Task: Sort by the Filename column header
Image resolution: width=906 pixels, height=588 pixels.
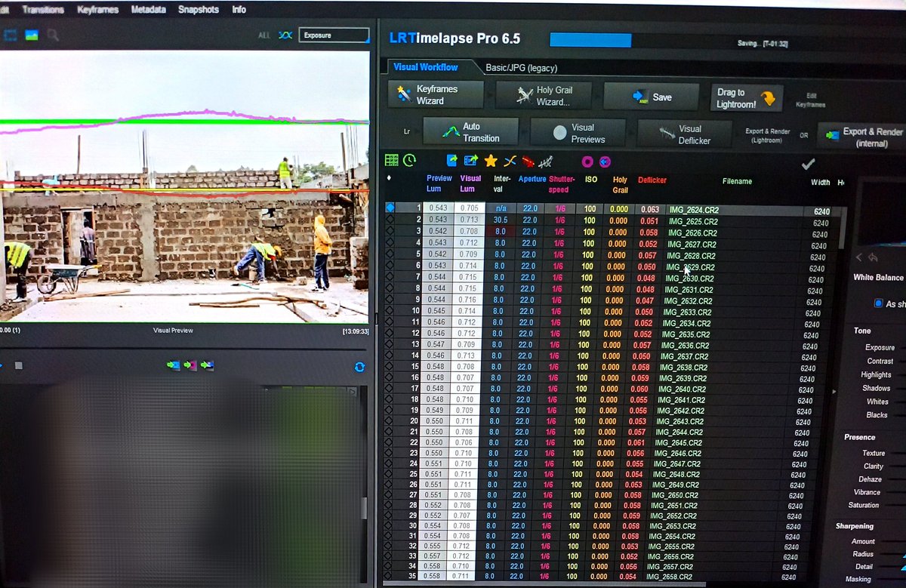Action: (x=737, y=181)
